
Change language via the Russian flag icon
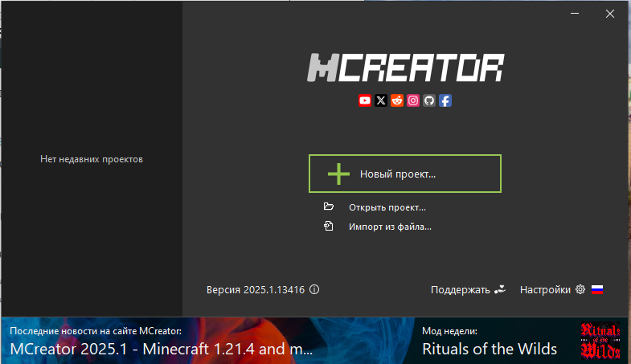(597, 289)
